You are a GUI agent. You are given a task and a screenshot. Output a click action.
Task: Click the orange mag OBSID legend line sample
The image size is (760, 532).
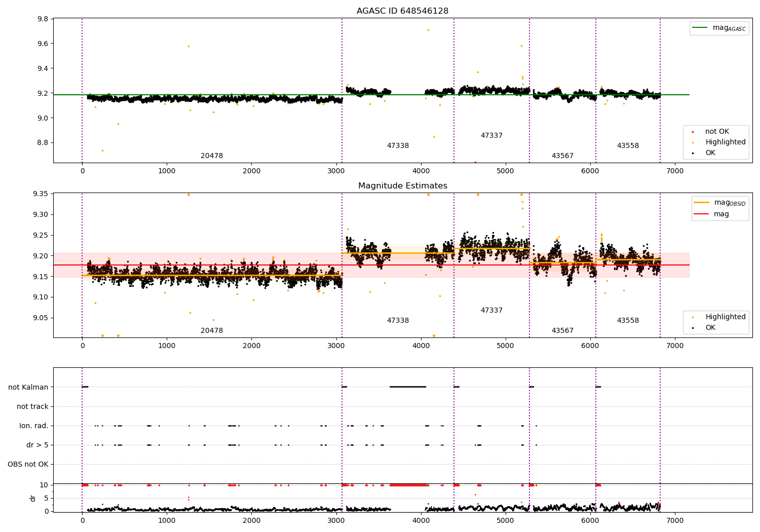coord(702,203)
